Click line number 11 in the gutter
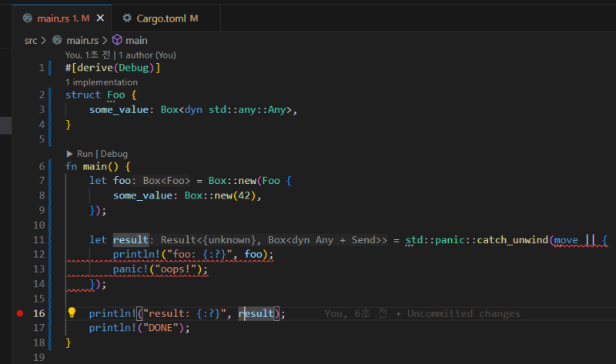 coord(40,240)
